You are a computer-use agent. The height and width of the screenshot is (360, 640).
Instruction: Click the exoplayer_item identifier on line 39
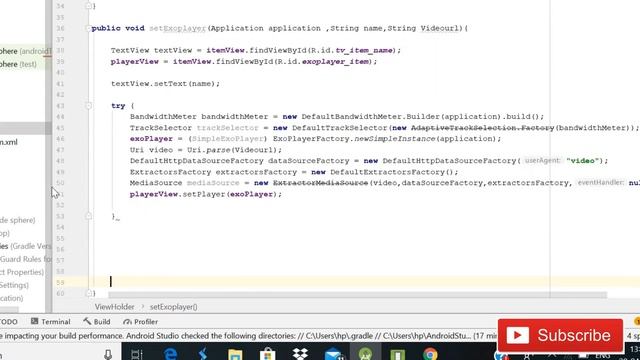click(336, 62)
